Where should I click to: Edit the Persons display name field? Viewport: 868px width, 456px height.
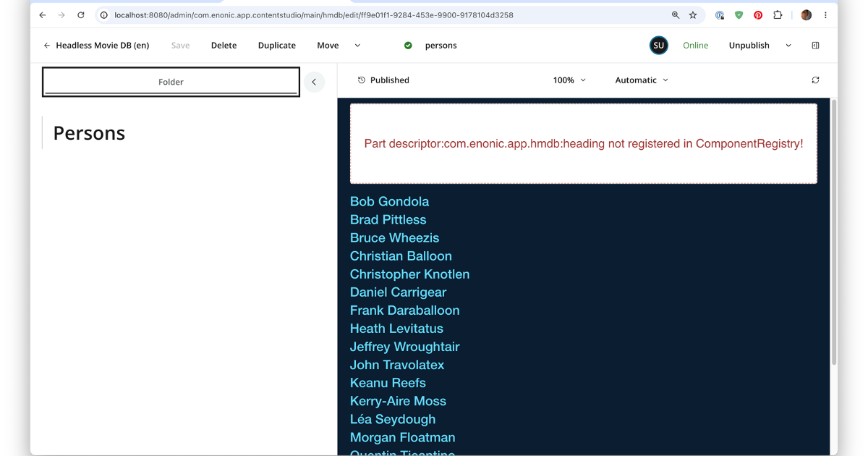(89, 132)
